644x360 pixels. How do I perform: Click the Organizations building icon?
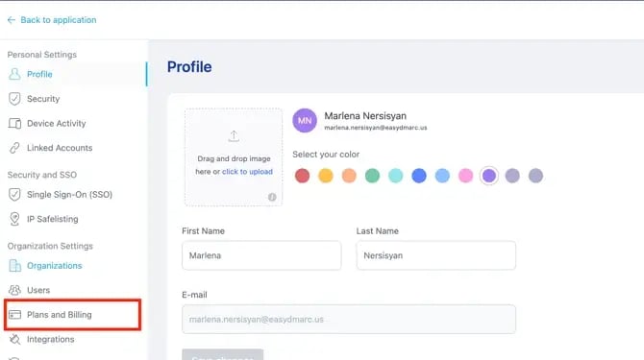coord(14,266)
